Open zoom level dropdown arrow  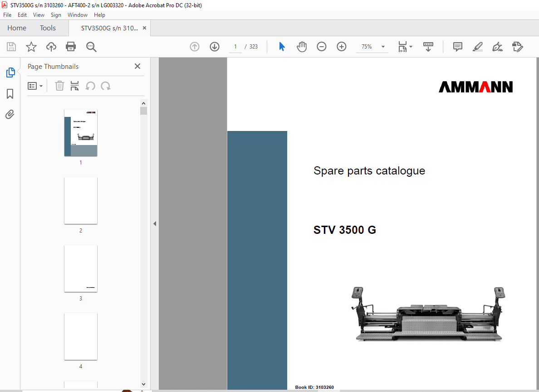pyautogui.click(x=383, y=47)
